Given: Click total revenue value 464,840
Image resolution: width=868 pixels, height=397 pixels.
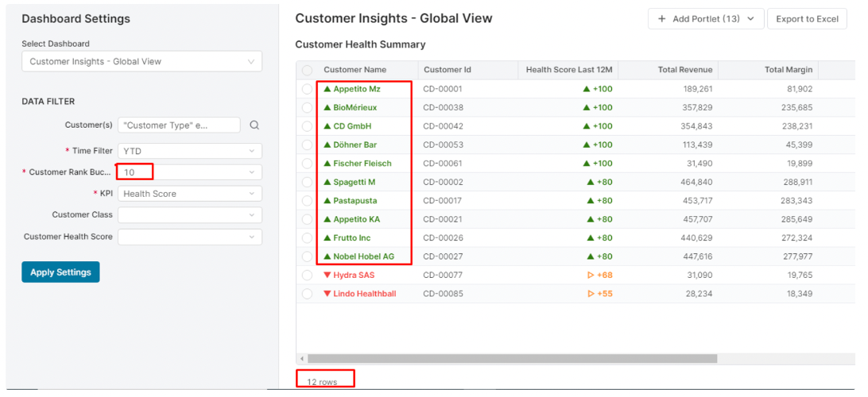Looking at the screenshot, I should [x=697, y=183].
